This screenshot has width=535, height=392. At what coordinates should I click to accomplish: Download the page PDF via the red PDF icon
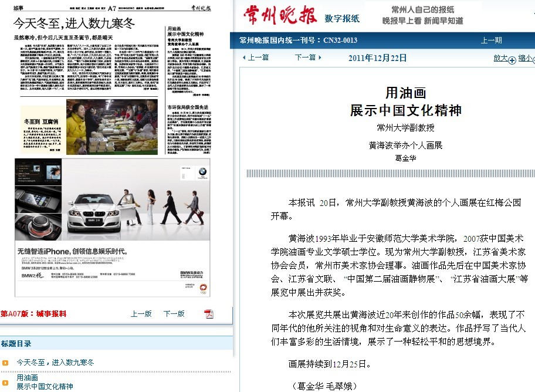(208, 314)
